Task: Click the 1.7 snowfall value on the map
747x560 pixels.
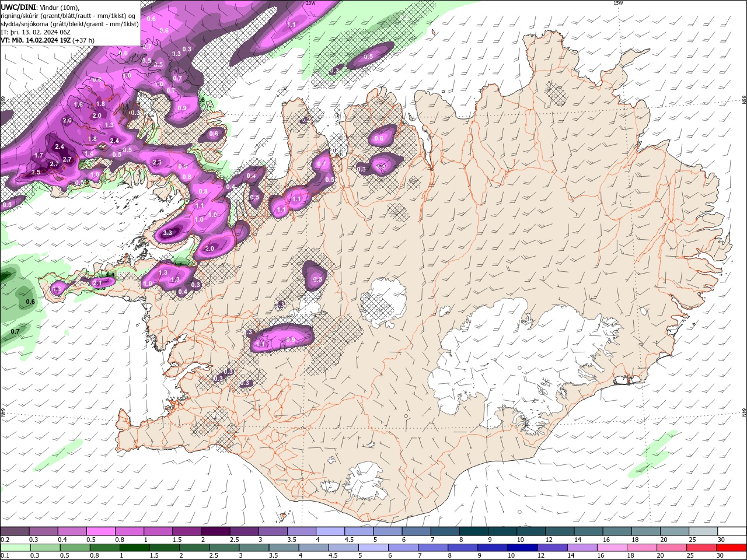Action: tap(39, 156)
